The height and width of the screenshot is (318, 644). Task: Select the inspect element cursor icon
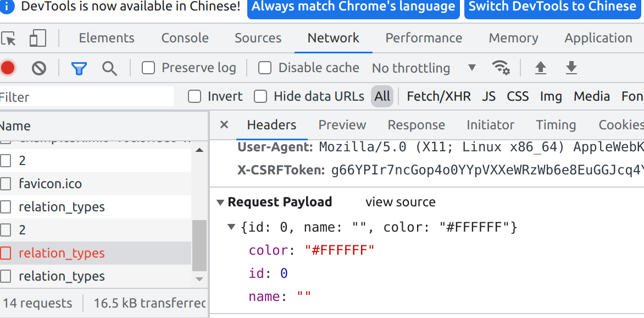point(8,38)
